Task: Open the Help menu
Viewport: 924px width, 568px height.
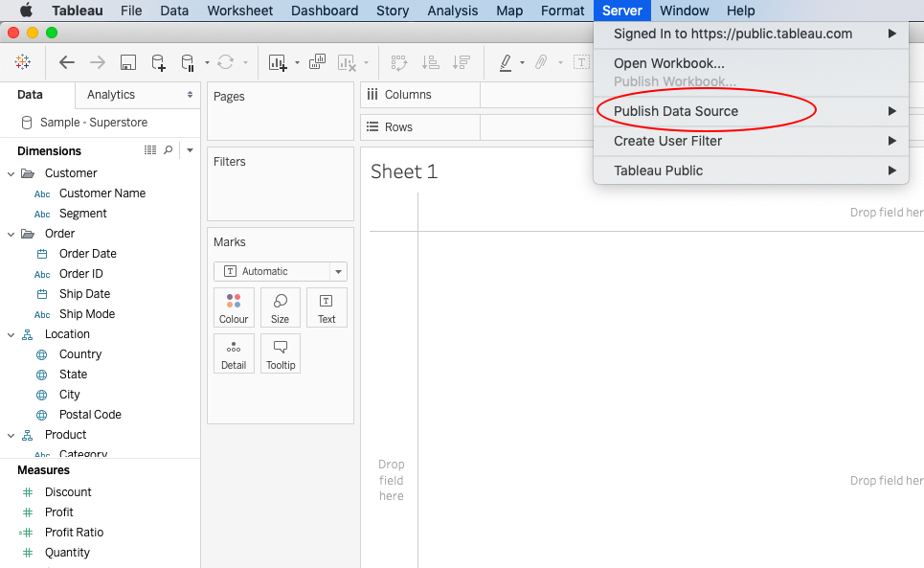Action: pyautogui.click(x=741, y=11)
